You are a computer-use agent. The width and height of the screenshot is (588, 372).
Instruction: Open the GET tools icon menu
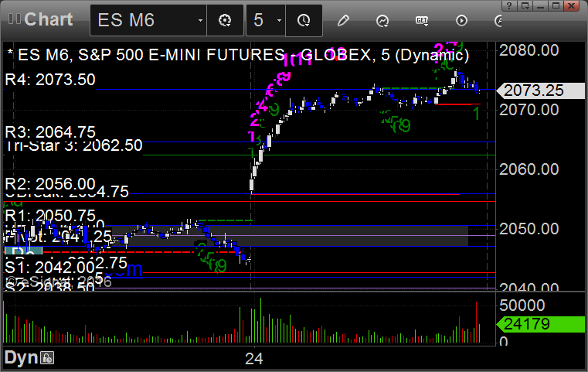click(x=422, y=20)
